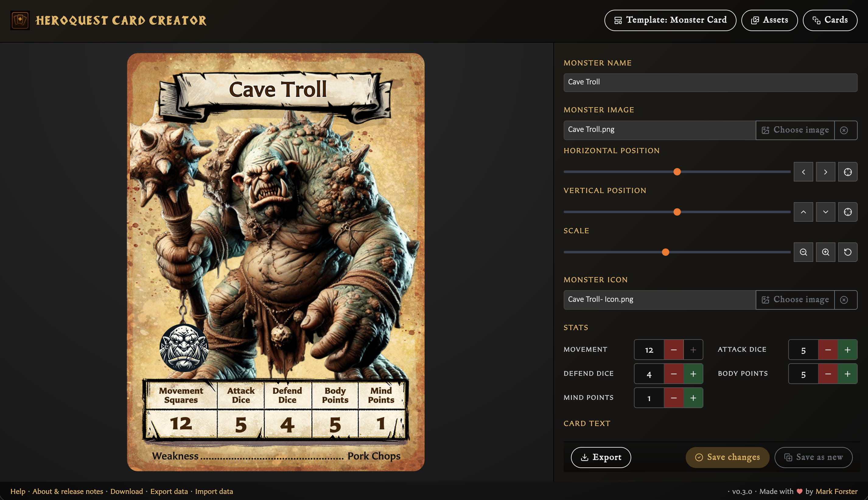Nudge monster image down

pyautogui.click(x=825, y=212)
